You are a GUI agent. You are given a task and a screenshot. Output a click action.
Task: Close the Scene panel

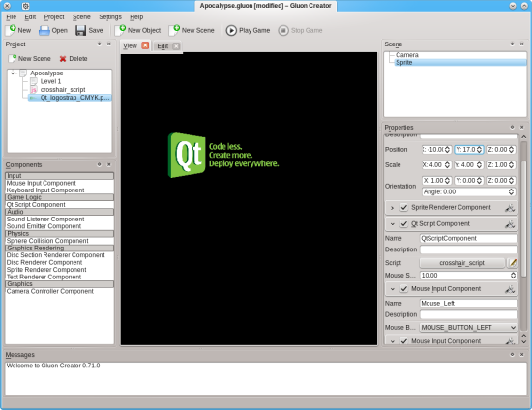coord(521,44)
